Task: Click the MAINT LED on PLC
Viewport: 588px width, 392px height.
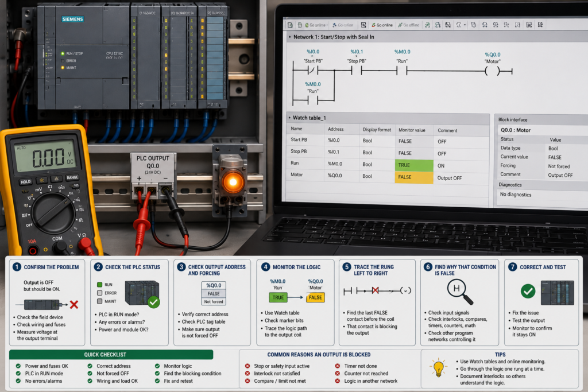Action: tap(63, 68)
